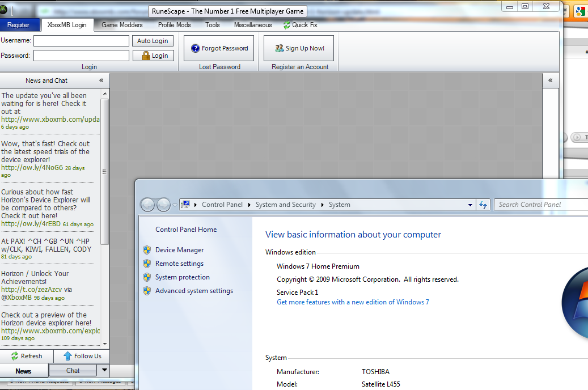The height and width of the screenshot is (390, 588).
Task: Open the dropdown arrow beside Chat tab
Action: click(x=104, y=371)
